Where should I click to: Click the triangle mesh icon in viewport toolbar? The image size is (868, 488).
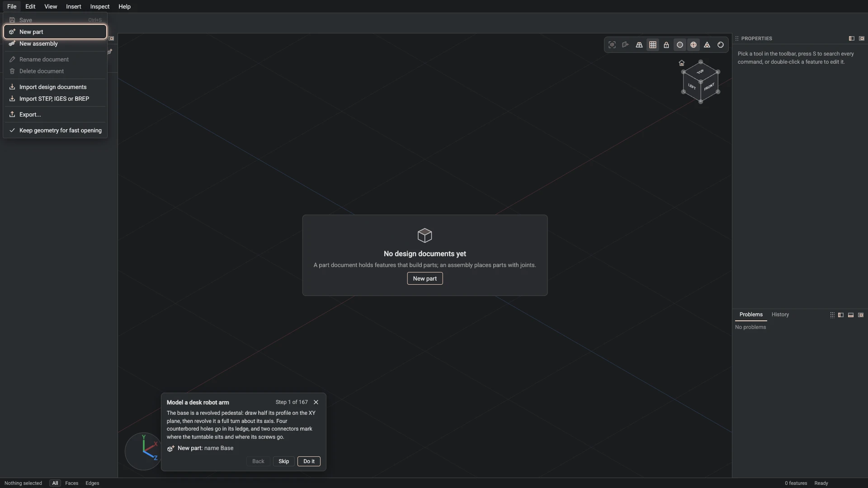click(707, 45)
